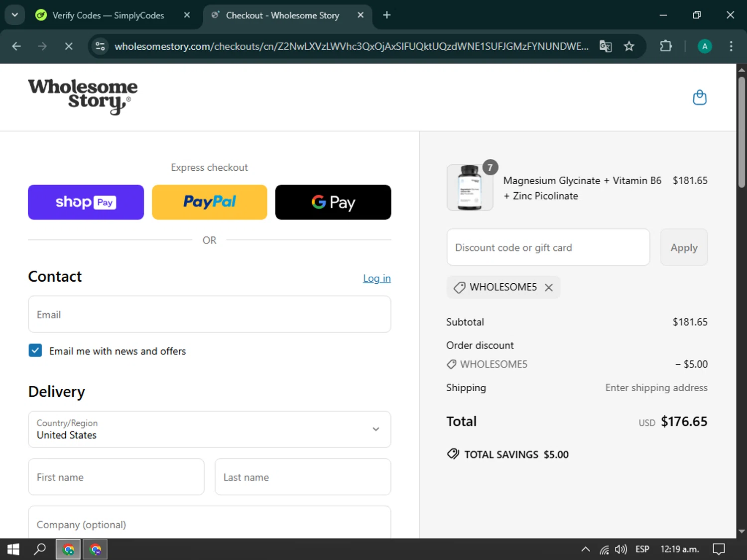Apply the discount code
Viewport: 747px width, 560px height.
point(684,247)
